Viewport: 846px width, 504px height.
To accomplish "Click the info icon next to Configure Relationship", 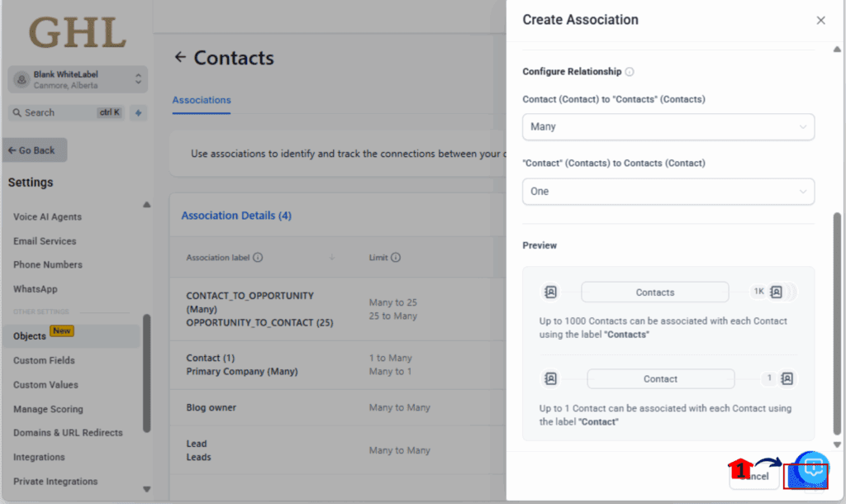I will pyautogui.click(x=630, y=72).
